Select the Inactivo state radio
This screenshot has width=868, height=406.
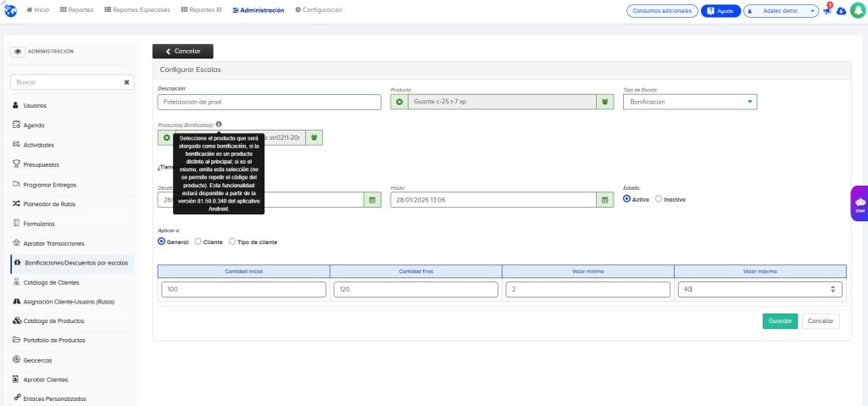[x=658, y=199]
